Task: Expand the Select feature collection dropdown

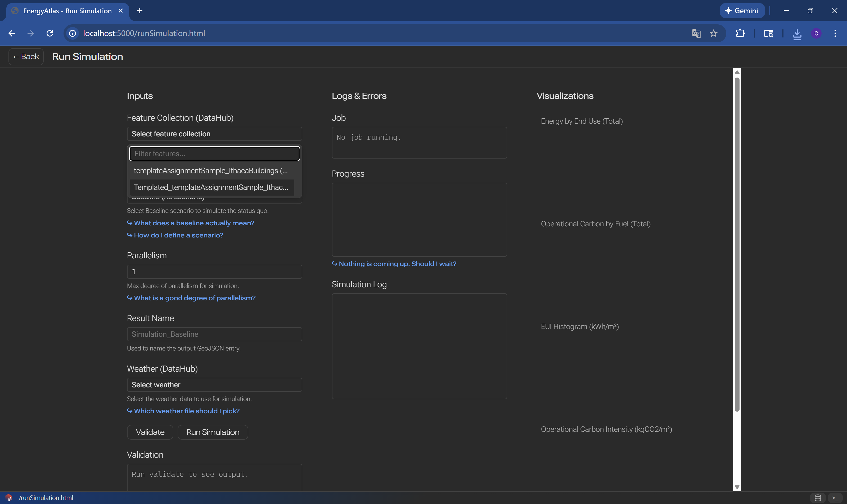Action: 214,134
